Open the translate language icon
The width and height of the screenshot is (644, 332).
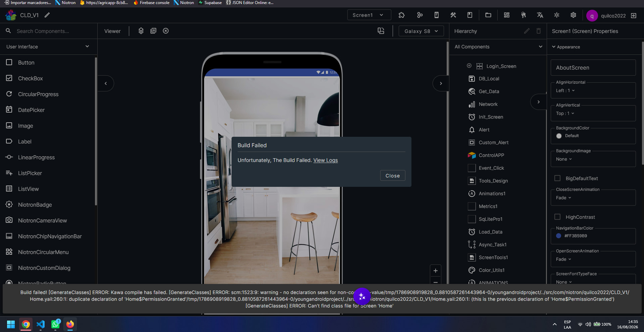(x=540, y=15)
